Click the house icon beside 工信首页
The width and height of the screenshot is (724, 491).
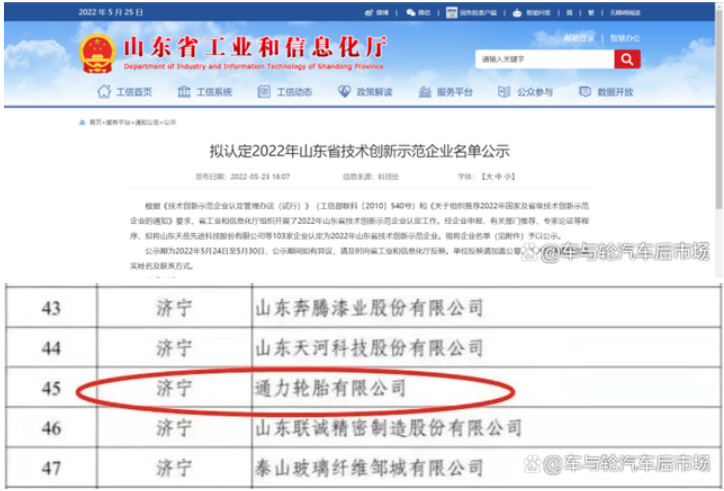tap(104, 91)
